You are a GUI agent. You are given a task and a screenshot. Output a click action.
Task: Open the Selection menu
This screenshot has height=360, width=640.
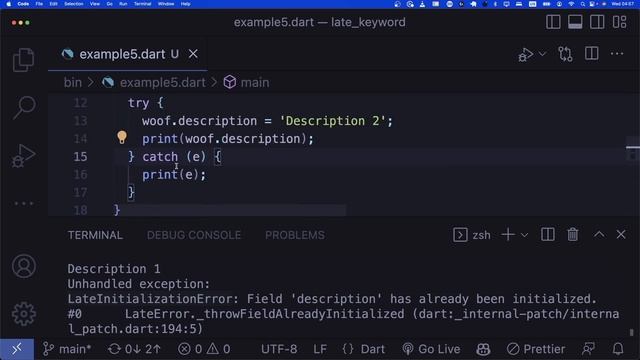(73, 4)
